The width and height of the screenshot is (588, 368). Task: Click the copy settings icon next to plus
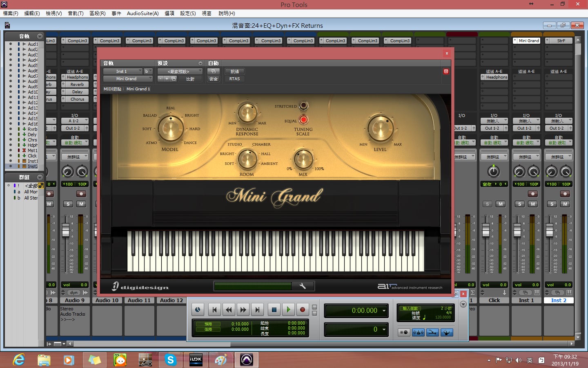click(174, 79)
